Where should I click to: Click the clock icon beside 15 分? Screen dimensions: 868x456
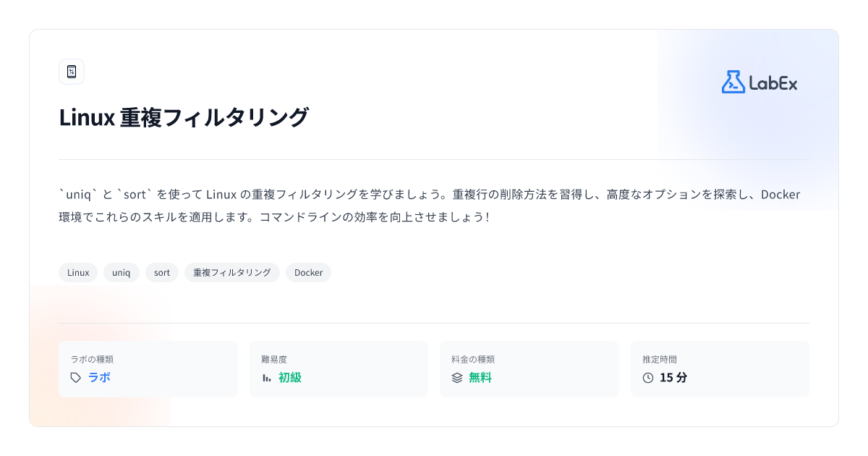tap(648, 378)
